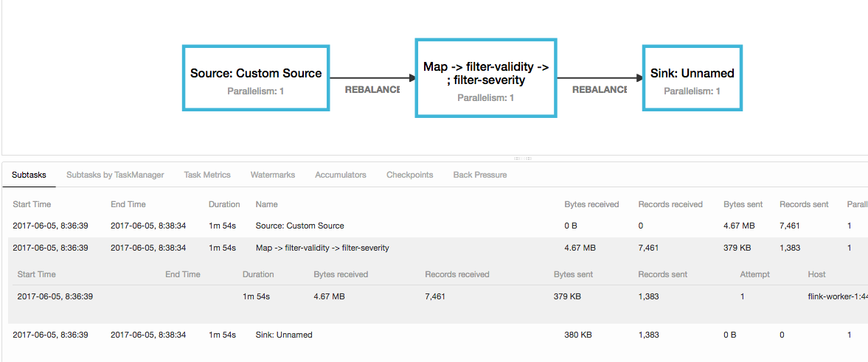Click the pane resize handle below the graph
Image resolution: width=868 pixels, height=362 pixels.
(523, 159)
